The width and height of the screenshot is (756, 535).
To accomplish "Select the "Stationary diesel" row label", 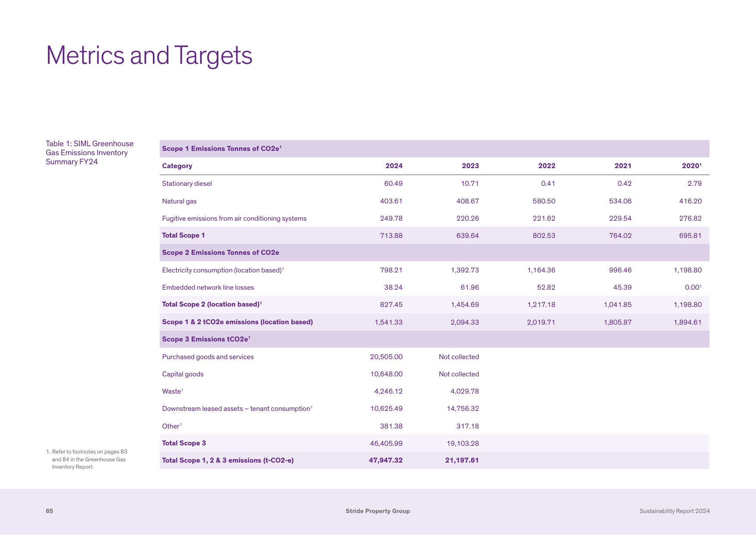I will [x=187, y=184].
